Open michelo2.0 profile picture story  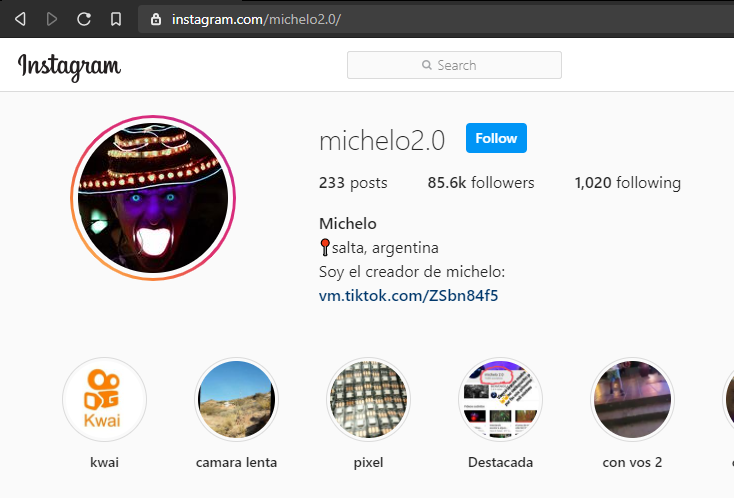(153, 198)
